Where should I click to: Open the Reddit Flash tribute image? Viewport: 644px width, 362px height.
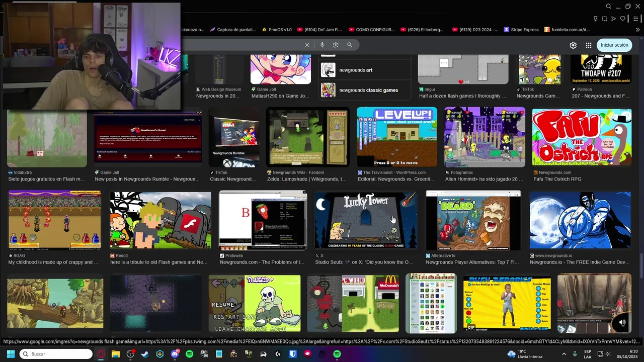pos(160,220)
